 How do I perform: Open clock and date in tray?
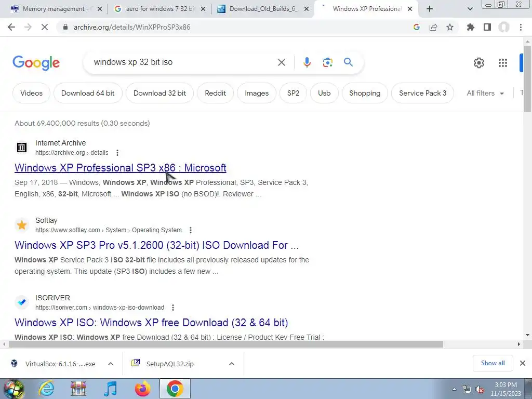506,389
